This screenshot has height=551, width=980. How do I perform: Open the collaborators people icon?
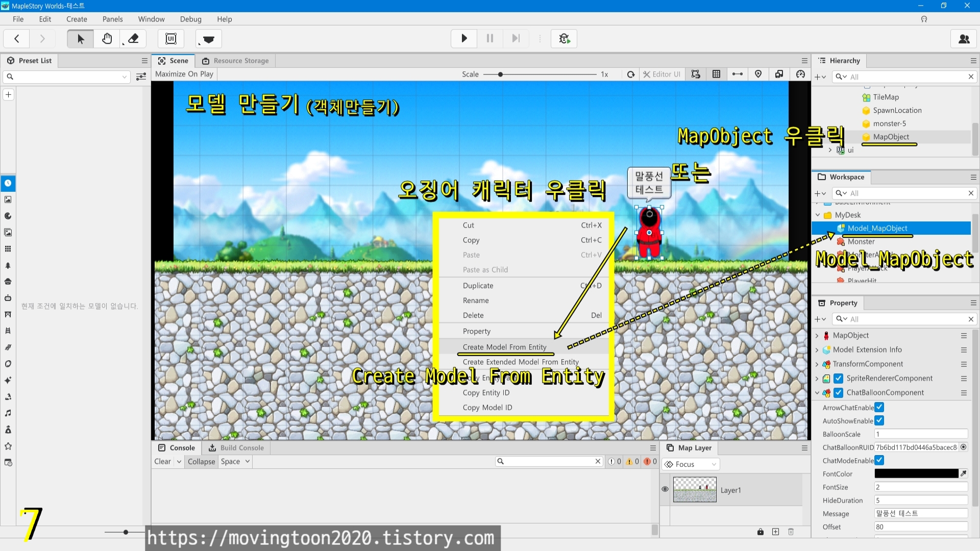pyautogui.click(x=964, y=39)
